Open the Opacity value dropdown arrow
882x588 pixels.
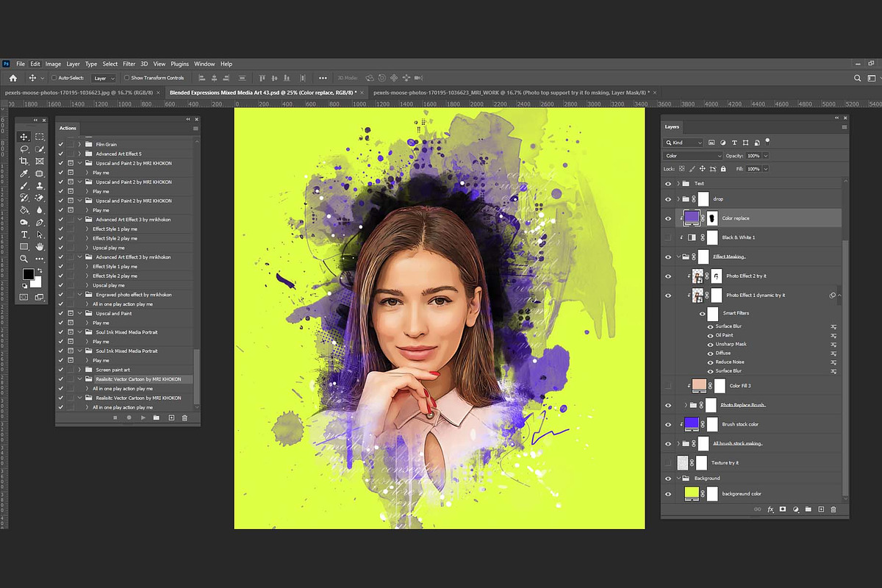[766, 156]
